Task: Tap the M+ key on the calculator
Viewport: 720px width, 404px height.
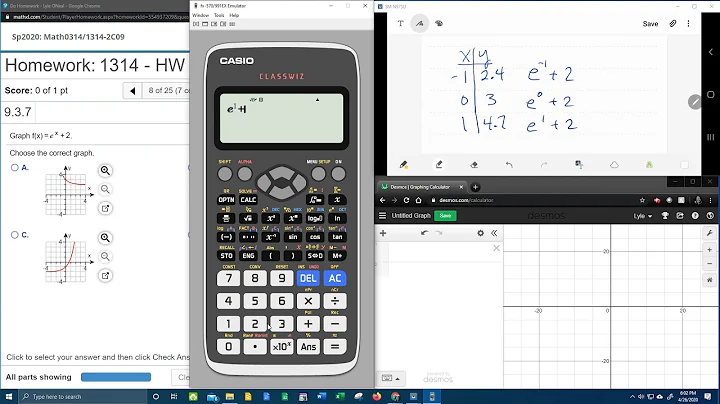Action: point(338,256)
